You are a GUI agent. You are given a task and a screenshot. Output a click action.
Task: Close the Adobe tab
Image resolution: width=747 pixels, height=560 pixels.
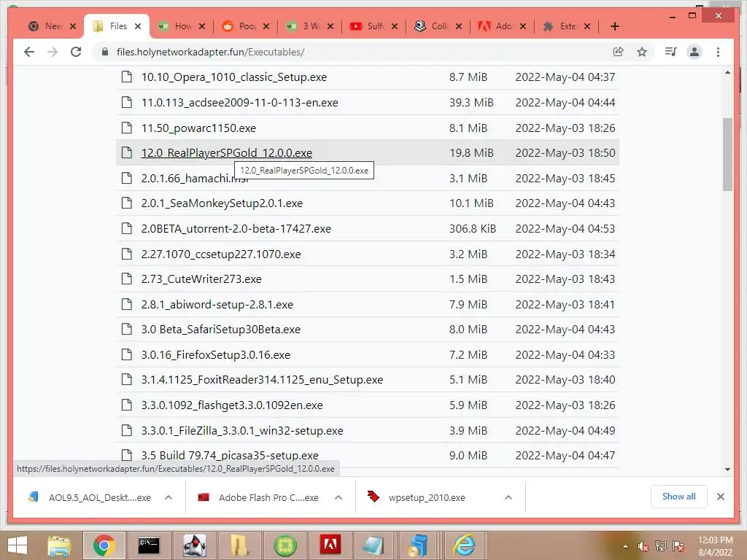pyautogui.click(x=522, y=26)
